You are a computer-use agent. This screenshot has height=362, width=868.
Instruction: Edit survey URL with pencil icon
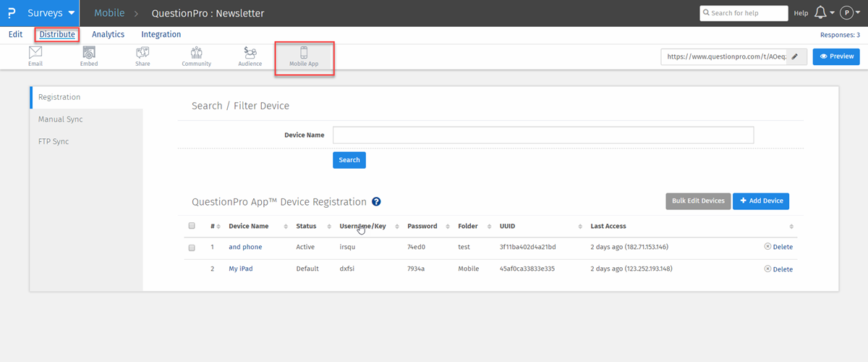coord(795,56)
